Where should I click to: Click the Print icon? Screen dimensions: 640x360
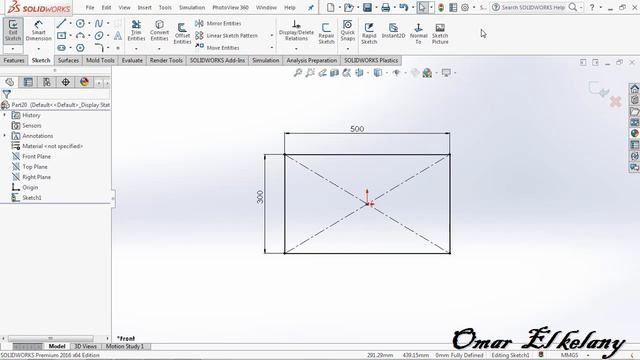(385, 7)
